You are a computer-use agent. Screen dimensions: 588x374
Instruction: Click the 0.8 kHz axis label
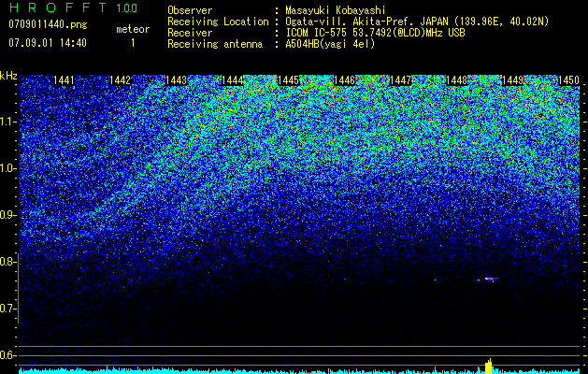click(x=7, y=262)
